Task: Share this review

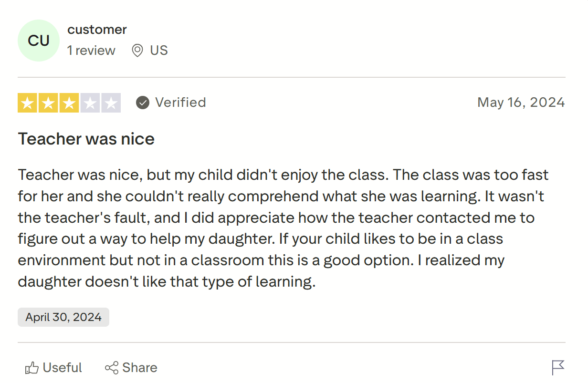Action: point(131,367)
